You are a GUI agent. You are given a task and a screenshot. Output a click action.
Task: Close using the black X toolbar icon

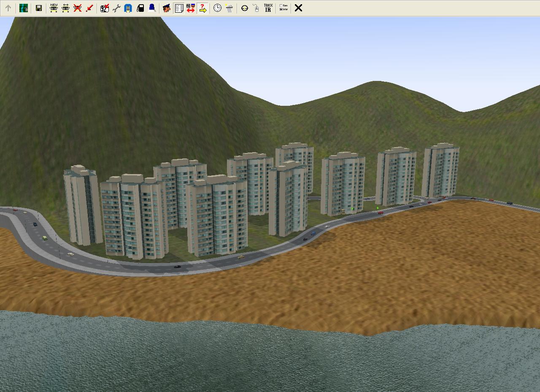tap(298, 8)
